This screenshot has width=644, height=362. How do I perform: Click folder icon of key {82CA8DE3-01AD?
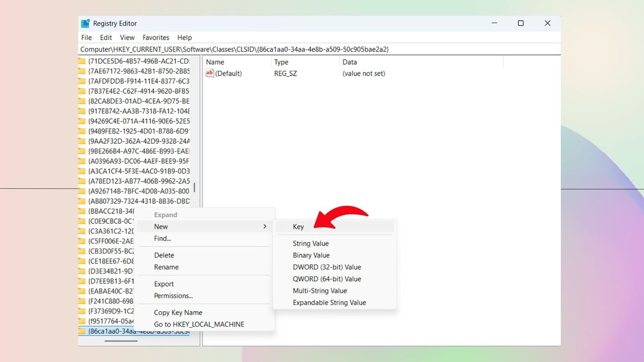coord(82,101)
